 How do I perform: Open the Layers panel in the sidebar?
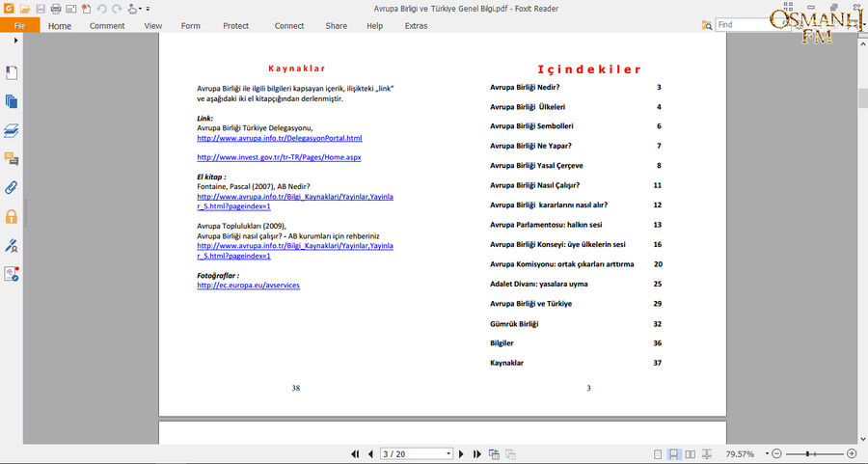(x=11, y=130)
